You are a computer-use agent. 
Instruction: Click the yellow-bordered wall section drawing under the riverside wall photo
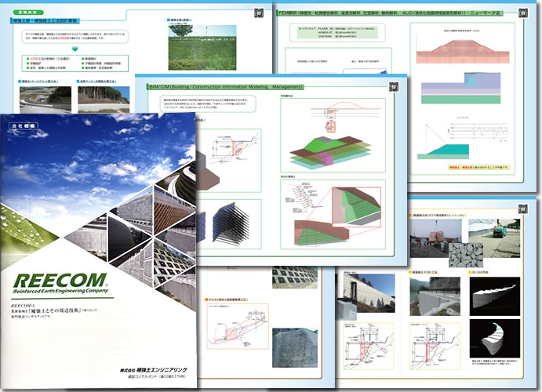click(435, 346)
